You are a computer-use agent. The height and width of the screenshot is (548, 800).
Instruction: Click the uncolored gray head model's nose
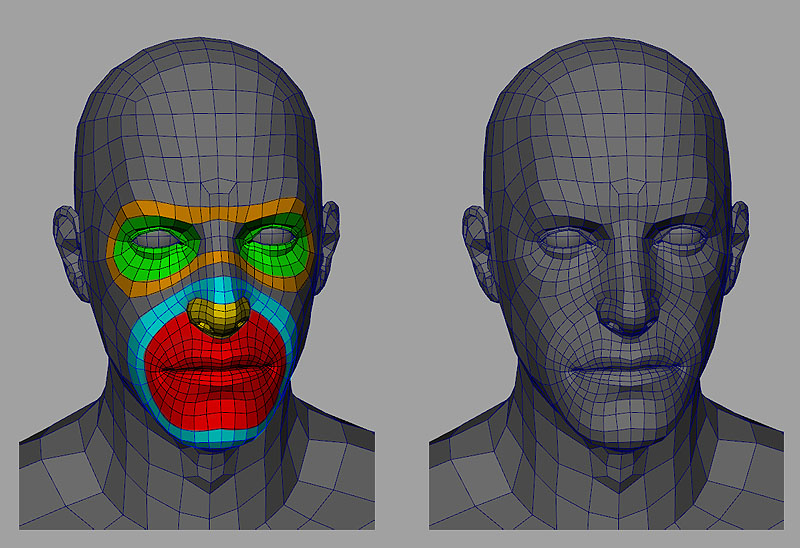click(x=628, y=306)
